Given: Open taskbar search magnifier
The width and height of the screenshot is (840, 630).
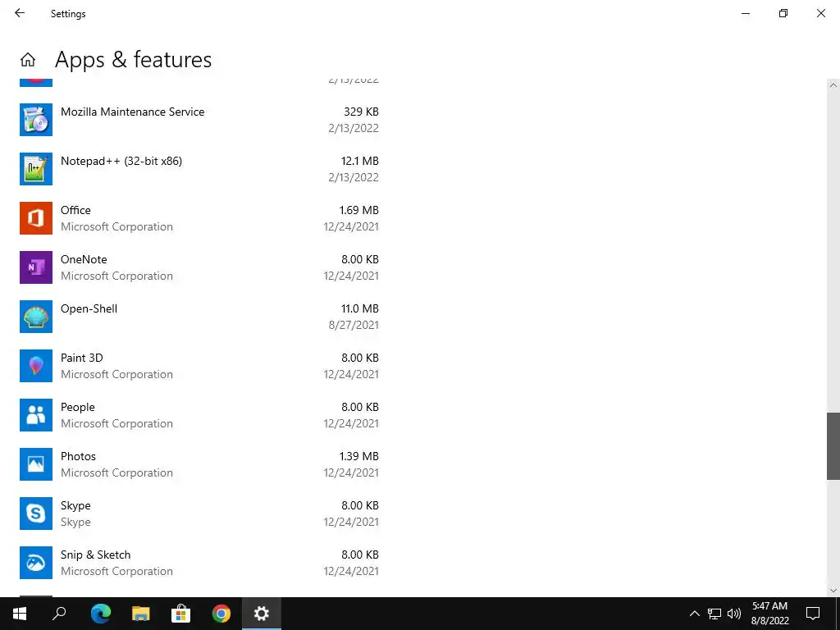Looking at the screenshot, I should [x=59, y=614].
